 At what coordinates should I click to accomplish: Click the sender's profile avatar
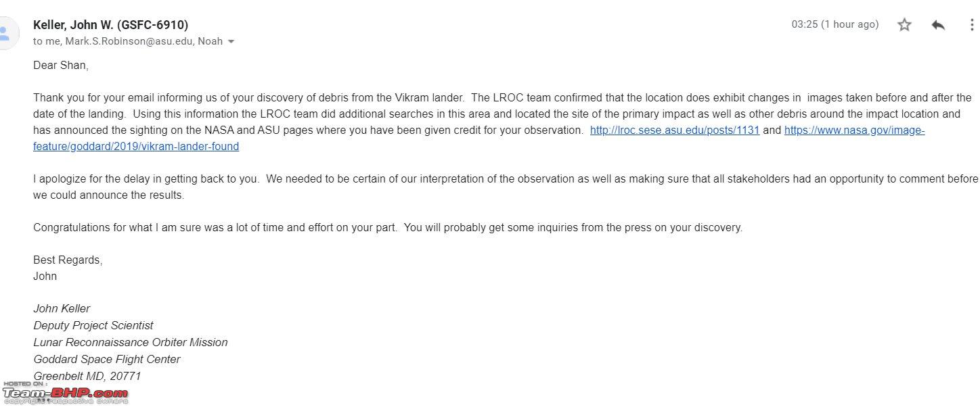tap(6, 32)
